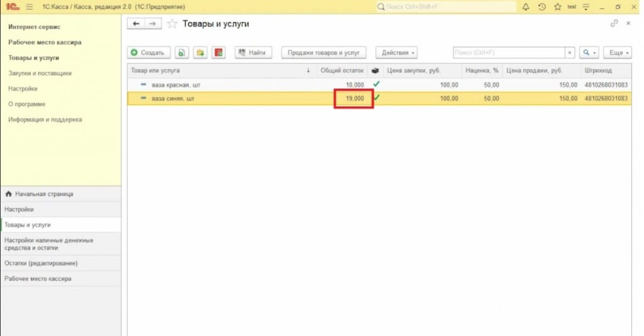Open Рабочее место кассира section in sidebar

click(x=45, y=42)
